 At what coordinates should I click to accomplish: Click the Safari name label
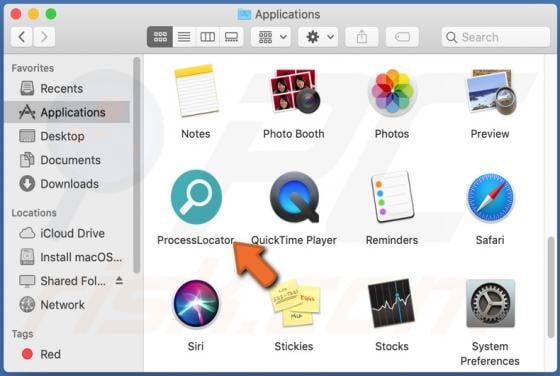pyautogui.click(x=490, y=240)
